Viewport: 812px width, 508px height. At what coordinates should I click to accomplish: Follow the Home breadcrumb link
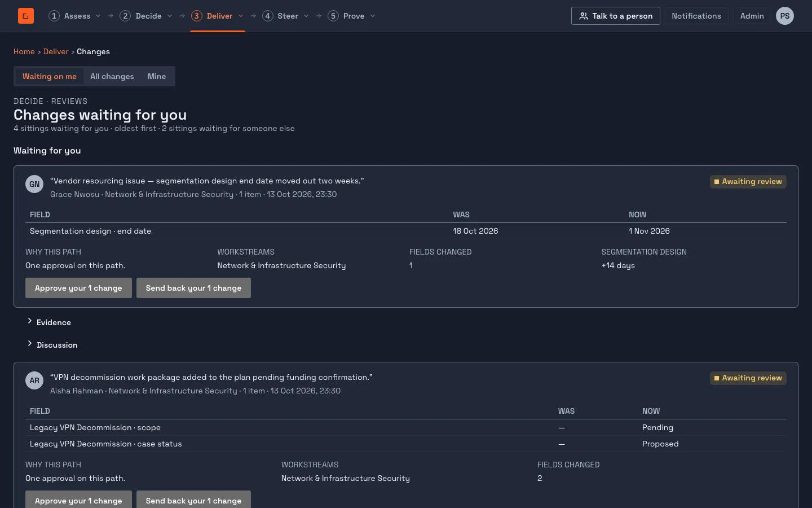(24, 51)
